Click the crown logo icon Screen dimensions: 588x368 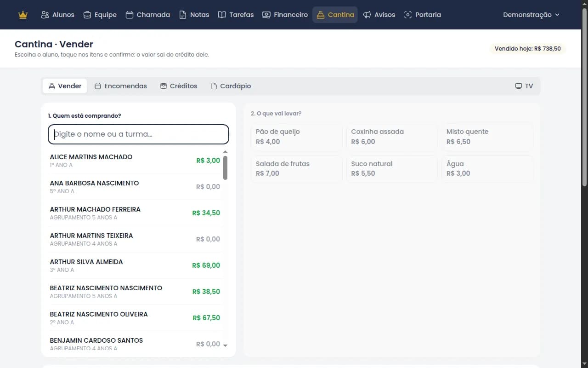pyautogui.click(x=23, y=15)
